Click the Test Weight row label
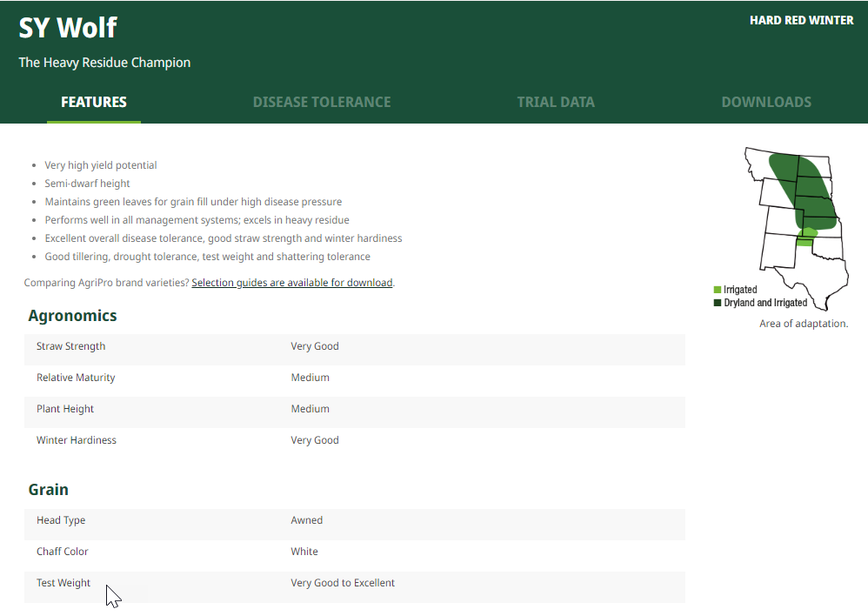The image size is (868, 616). [63, 583]
